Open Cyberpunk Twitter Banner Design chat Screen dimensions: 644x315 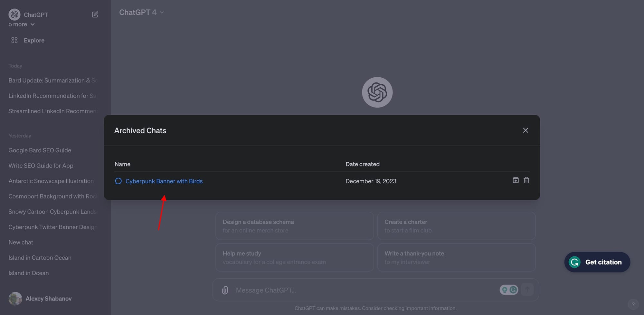pos(53,227)
